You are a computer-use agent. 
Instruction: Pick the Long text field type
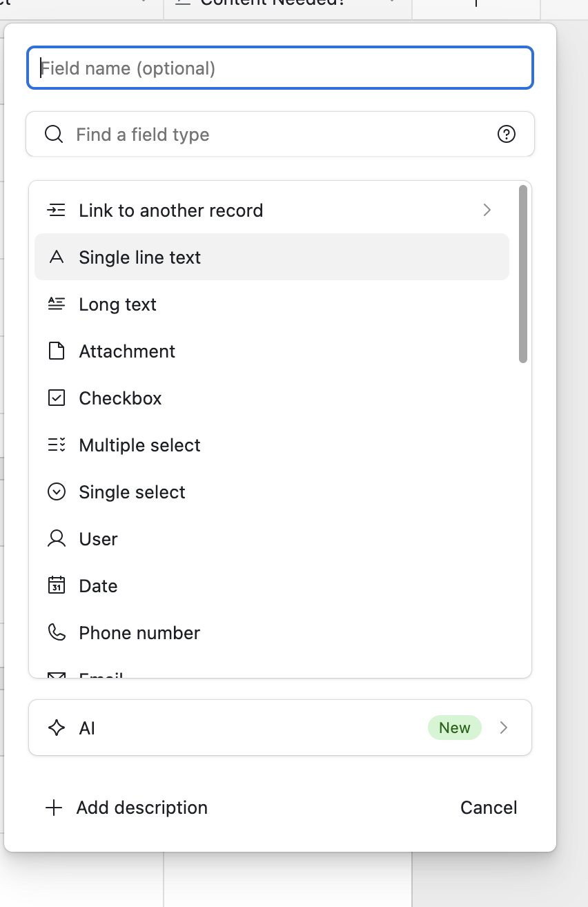(x=117, y=304)
